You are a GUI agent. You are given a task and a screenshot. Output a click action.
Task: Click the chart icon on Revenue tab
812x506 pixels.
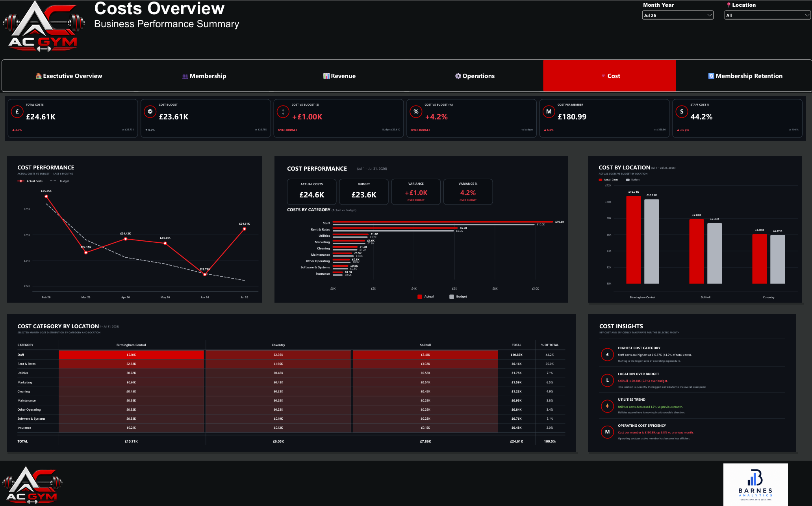tap(326, 76)
